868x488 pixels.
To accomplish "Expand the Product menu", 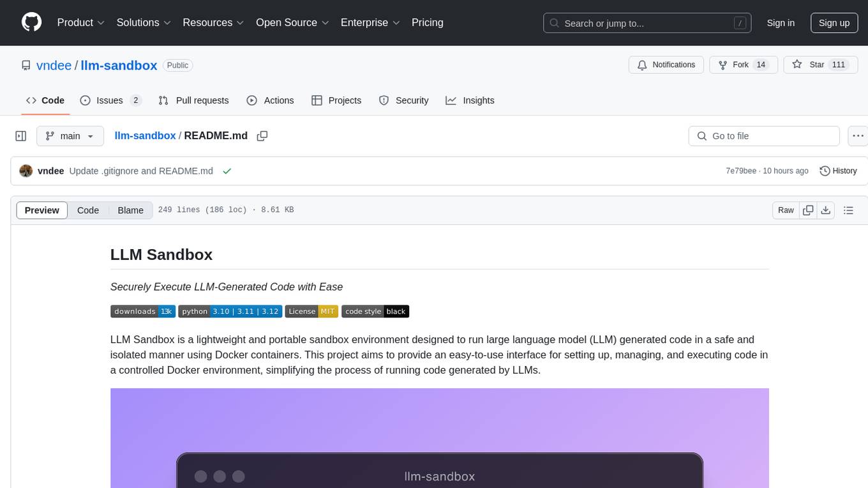I will [x=81, y=22].
